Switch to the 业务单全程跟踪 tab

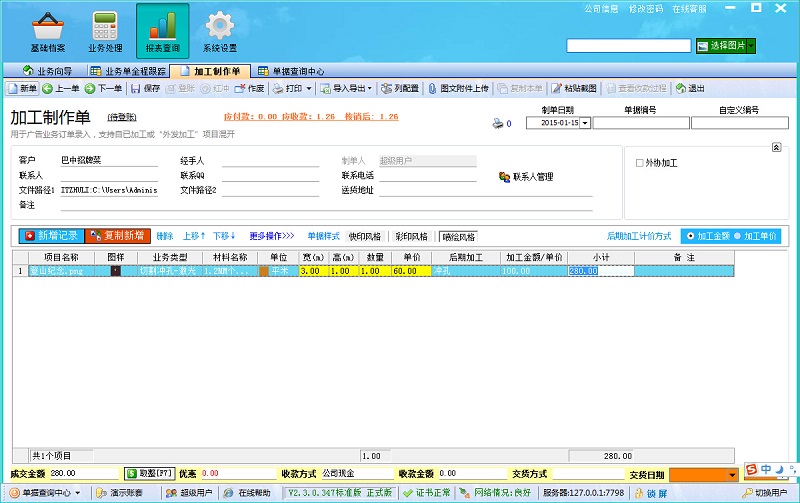click(127, 71)
